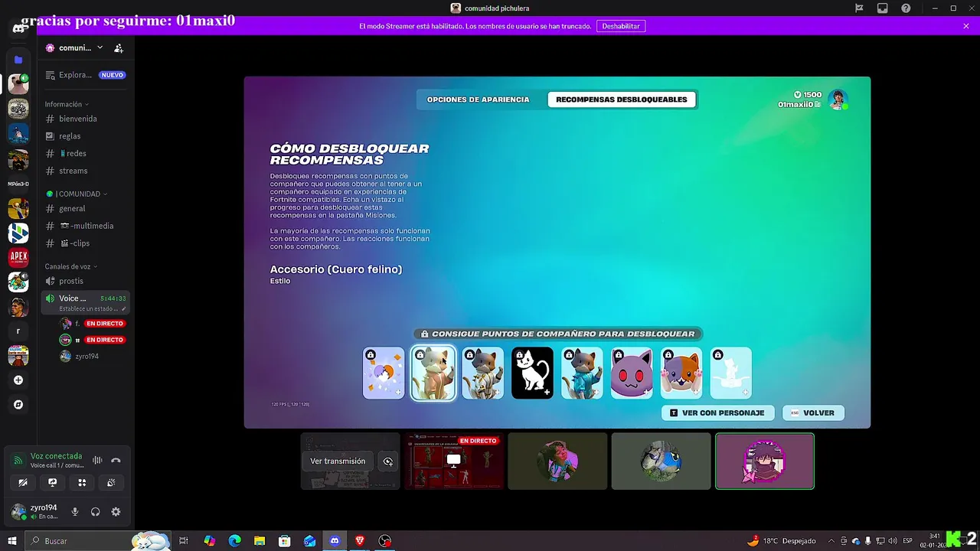Viewport: 980px width, 551px height.
Task: Open the general channel
Action: click(86, 208)
